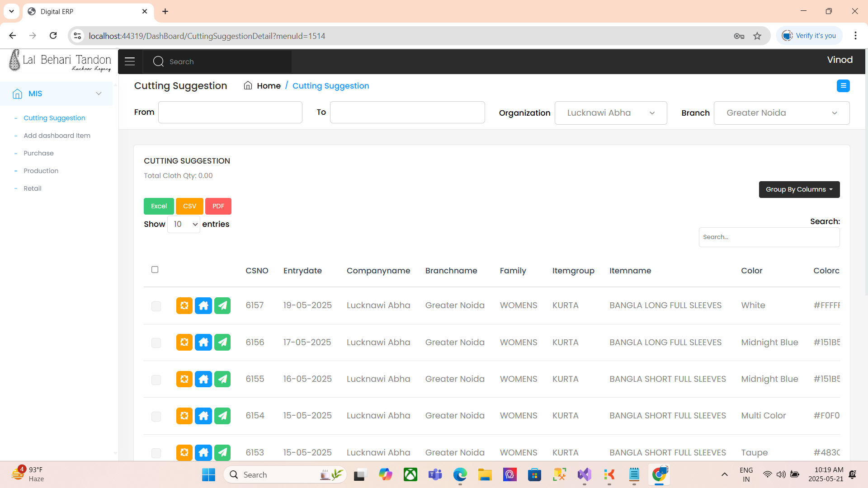Click Verify it's you button

pos(809,36)
